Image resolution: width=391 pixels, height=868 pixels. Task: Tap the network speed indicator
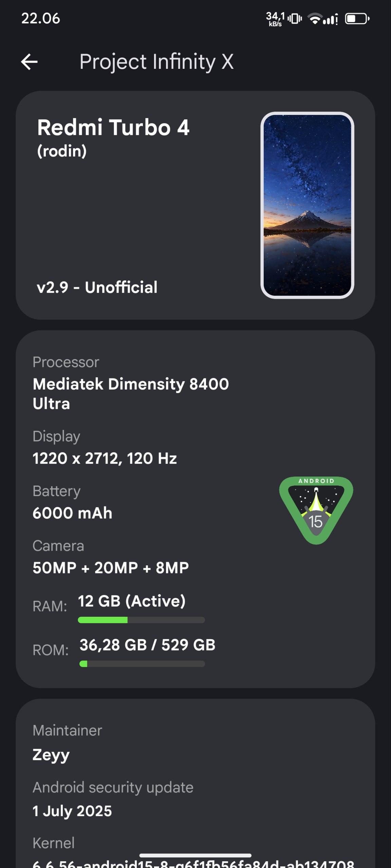[x=275, y=19]
